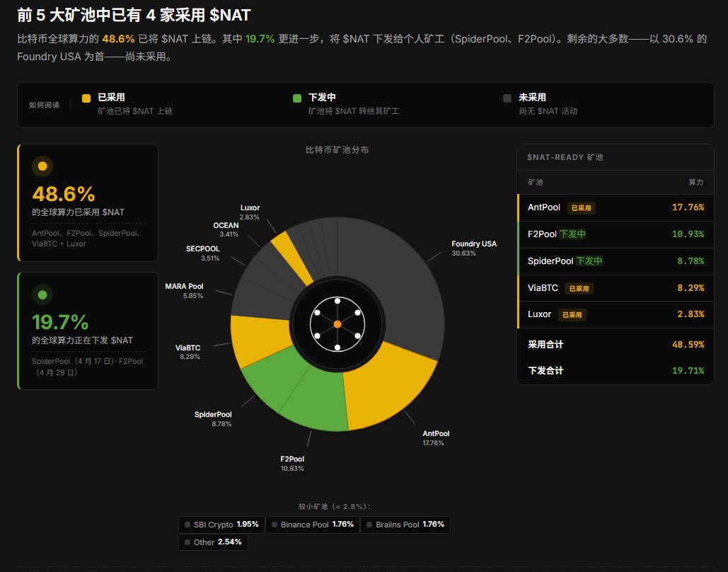
Task: Click the 下发合计 label in table
Action: click(545, 371)
